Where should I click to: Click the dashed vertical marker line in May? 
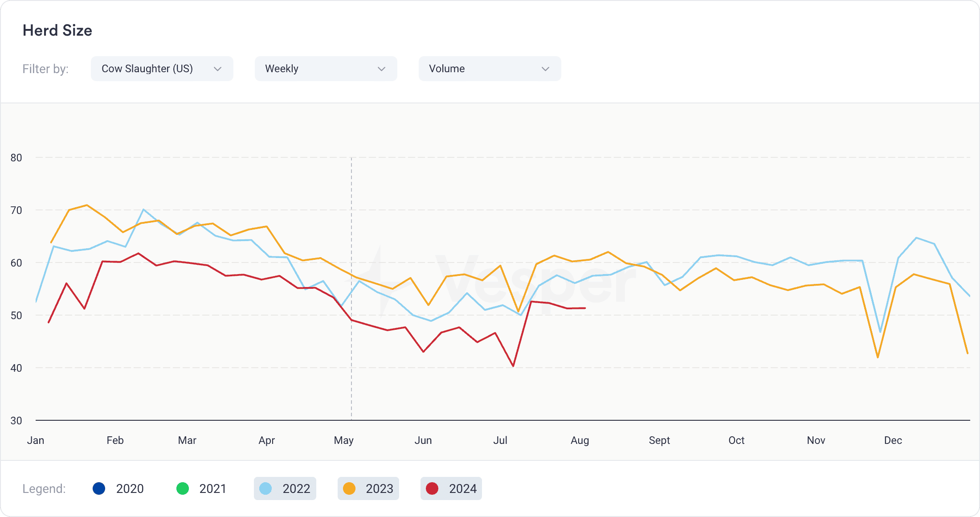[351, 288]
